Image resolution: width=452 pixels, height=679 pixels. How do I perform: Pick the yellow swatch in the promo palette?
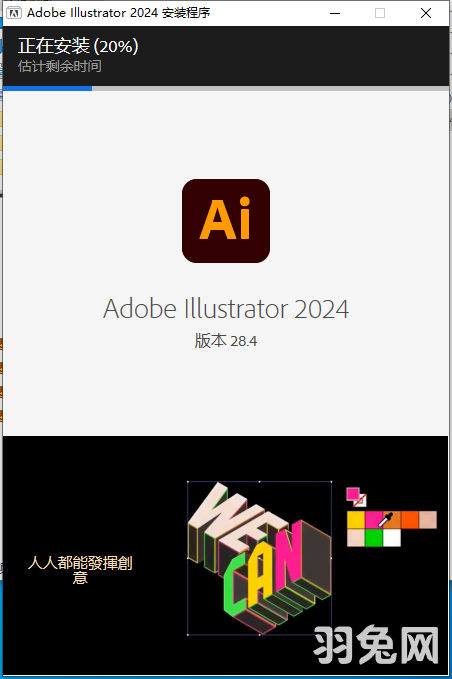click(x=356, y=520)
